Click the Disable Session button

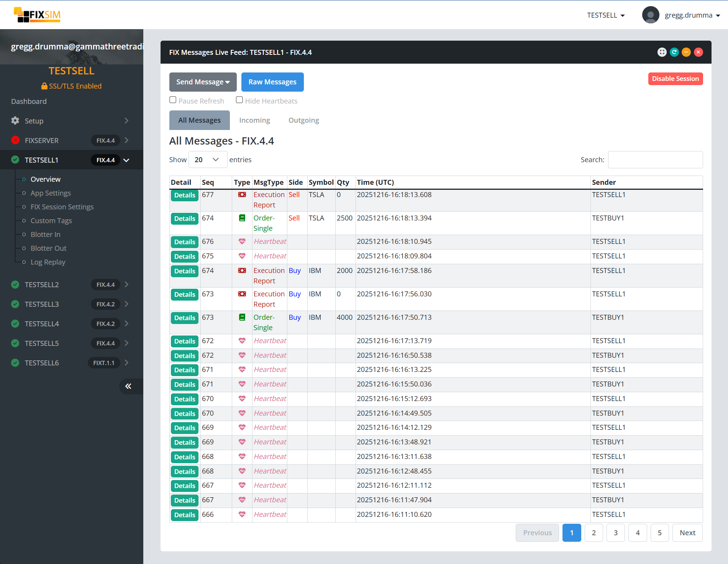(675, 79)
